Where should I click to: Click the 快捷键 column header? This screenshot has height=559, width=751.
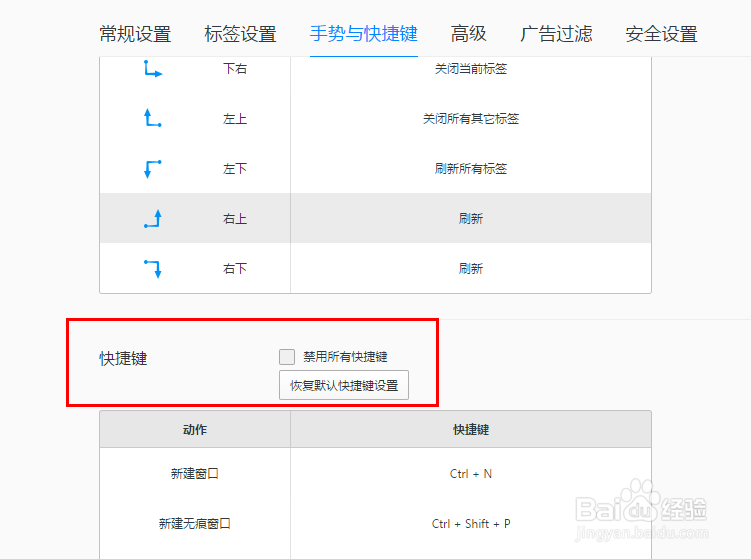[x=471, y=430]
